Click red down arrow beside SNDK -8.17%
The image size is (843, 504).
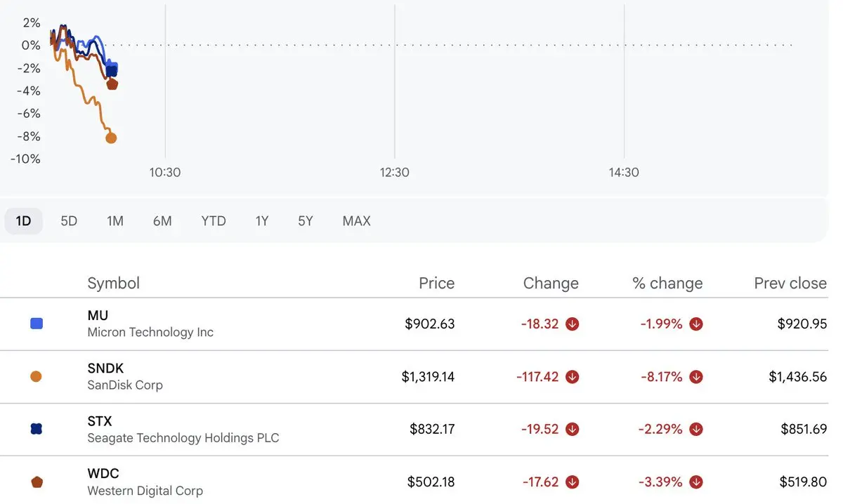pyautogui.click(x=696, y=377)
